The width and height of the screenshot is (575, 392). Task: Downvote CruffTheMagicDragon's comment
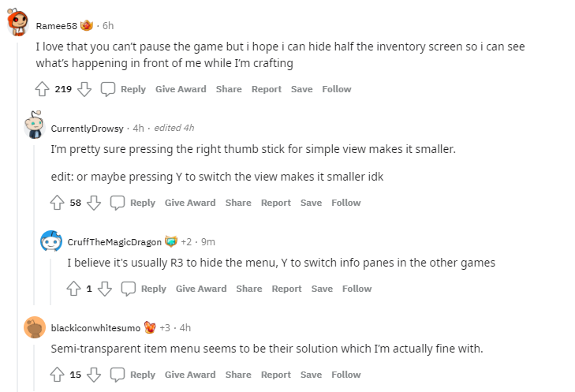click(x=105, y=289)
